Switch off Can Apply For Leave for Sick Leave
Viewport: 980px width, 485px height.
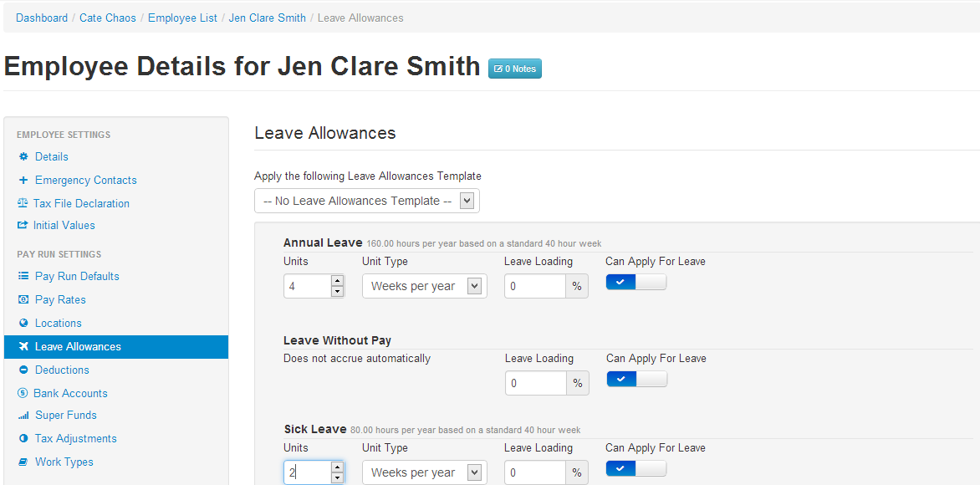(x=635, y=469)
